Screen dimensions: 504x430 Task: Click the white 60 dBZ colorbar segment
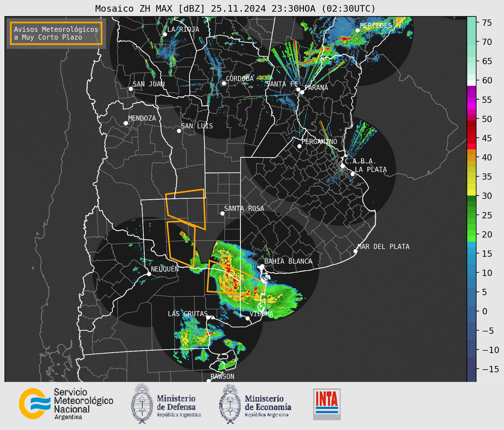click(x=471, y=83)
